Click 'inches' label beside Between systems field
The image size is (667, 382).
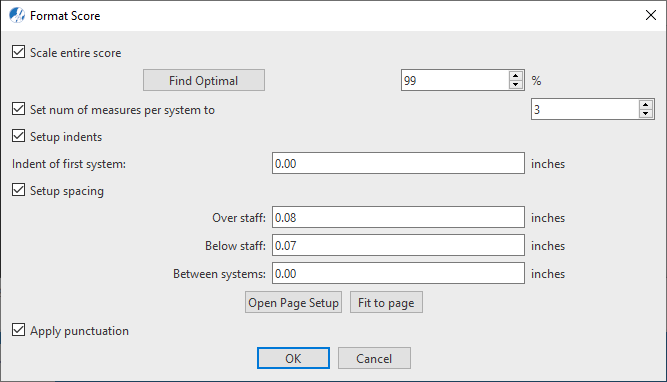tap(548, 274)
